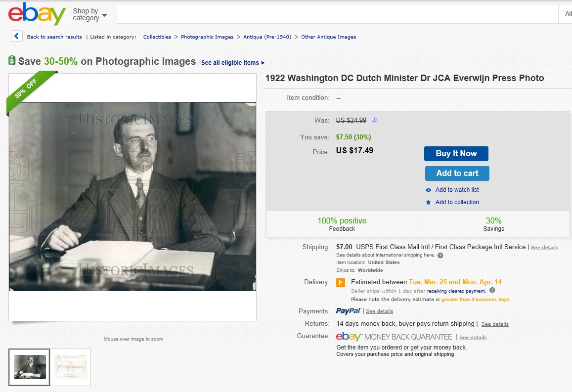Click the back arrow icon
The width and height of the screenshot is (572, 392).
click(x=17, y=36)
